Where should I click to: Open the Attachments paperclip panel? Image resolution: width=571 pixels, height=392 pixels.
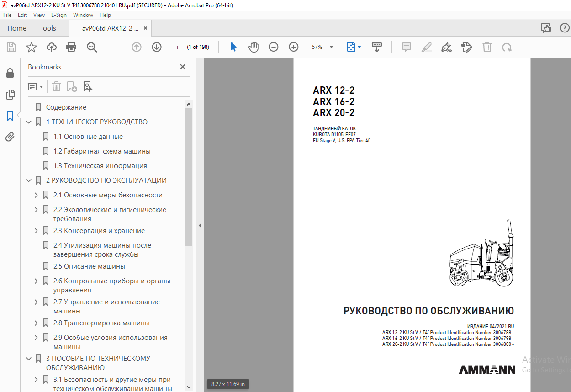pos(10,137)
